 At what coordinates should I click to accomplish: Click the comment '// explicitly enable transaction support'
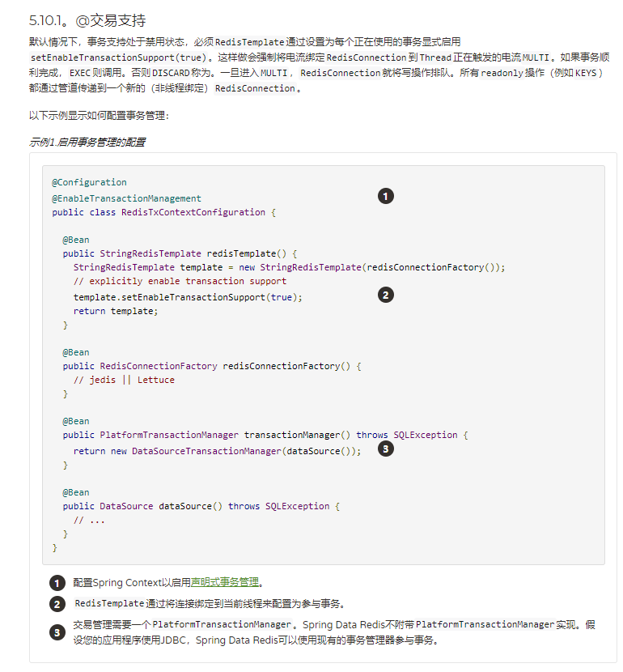(180, 281)
